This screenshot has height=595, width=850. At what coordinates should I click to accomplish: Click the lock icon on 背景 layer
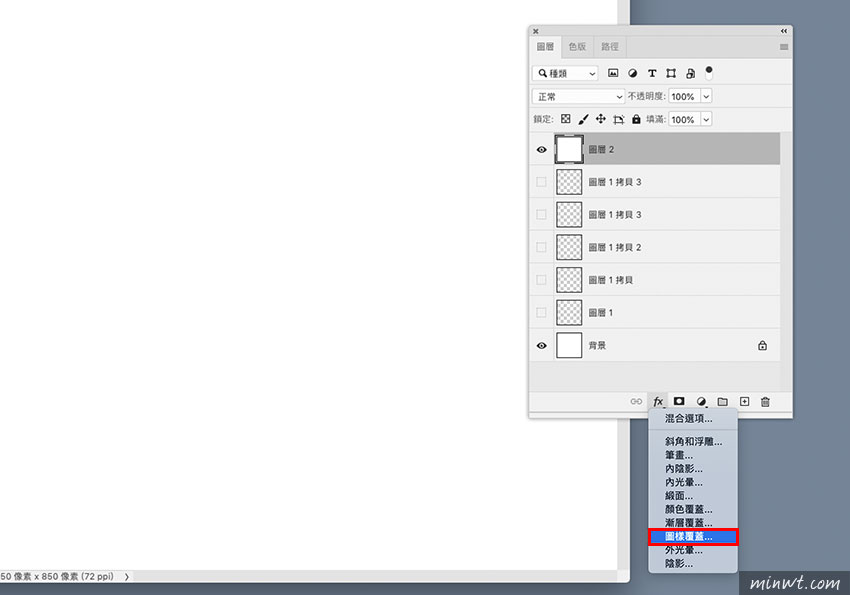point(762,345)
